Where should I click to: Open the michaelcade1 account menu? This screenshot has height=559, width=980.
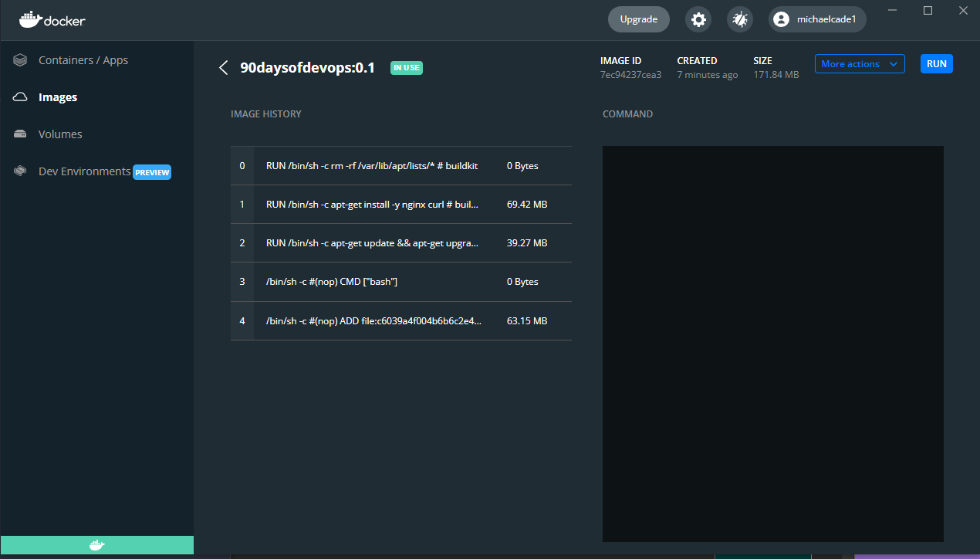817,19
